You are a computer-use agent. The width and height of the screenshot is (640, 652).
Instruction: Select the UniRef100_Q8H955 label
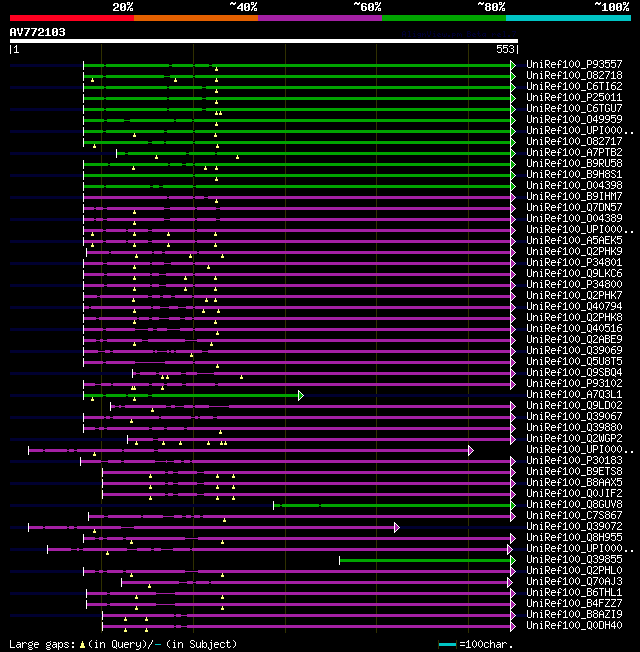[x=574, y=538]
